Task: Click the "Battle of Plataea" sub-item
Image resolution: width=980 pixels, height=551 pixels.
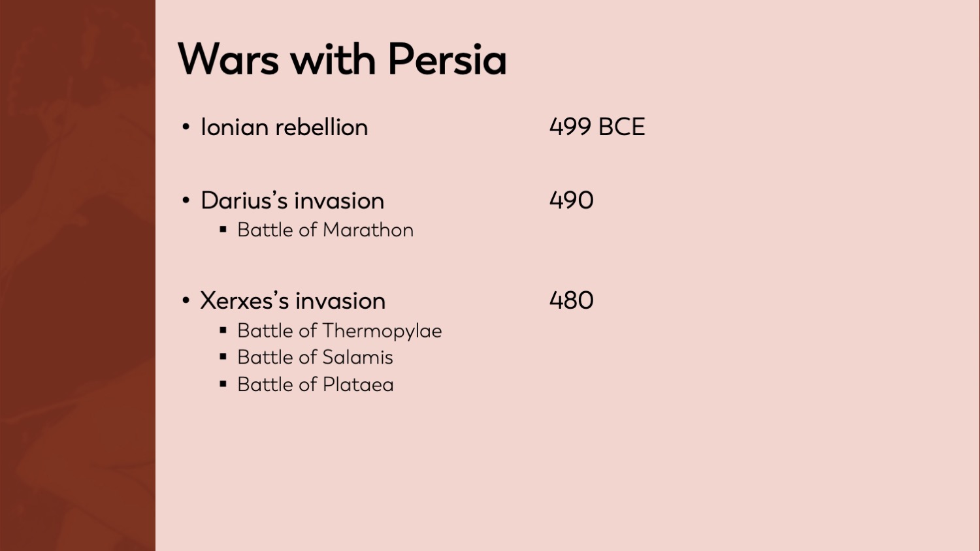Action: 316,385
